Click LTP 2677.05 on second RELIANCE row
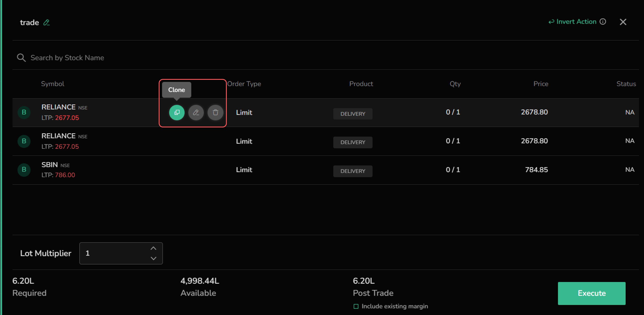 (67, 146)
